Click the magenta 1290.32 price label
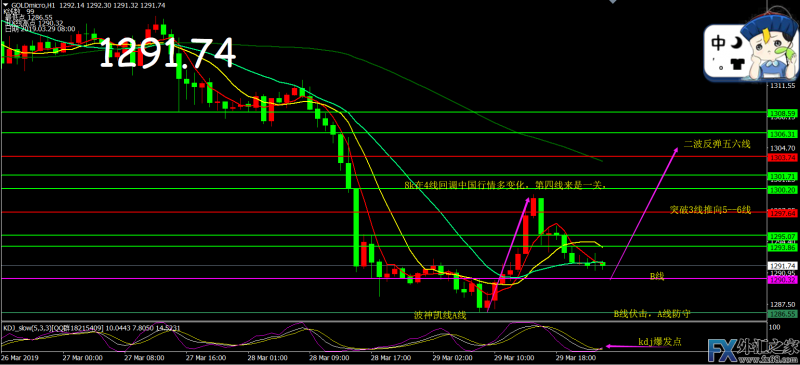 click(x=782, y=280)
